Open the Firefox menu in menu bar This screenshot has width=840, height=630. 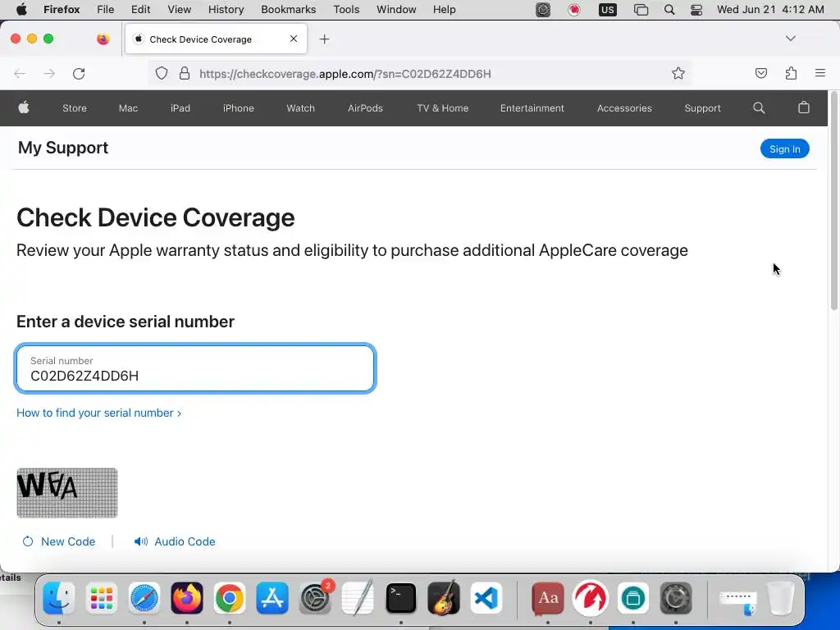click(62, 10)
